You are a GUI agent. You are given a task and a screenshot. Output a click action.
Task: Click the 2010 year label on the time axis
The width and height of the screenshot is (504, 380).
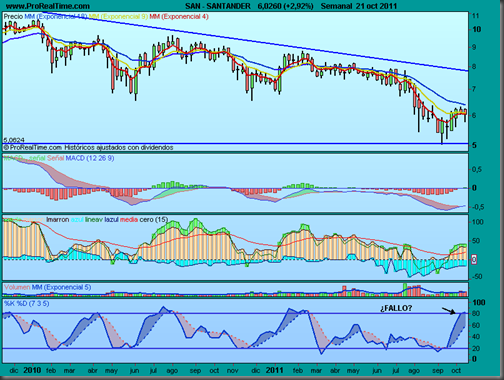coord(32,370)
